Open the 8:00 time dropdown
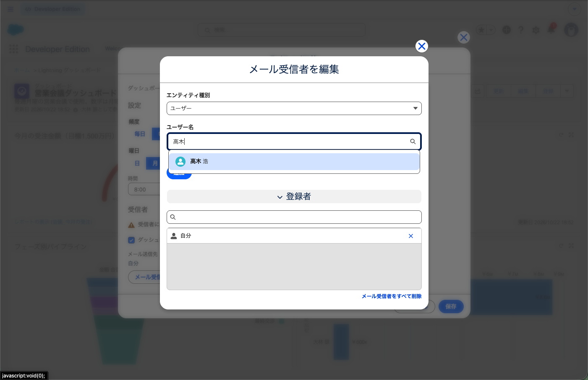 [144, 189]
